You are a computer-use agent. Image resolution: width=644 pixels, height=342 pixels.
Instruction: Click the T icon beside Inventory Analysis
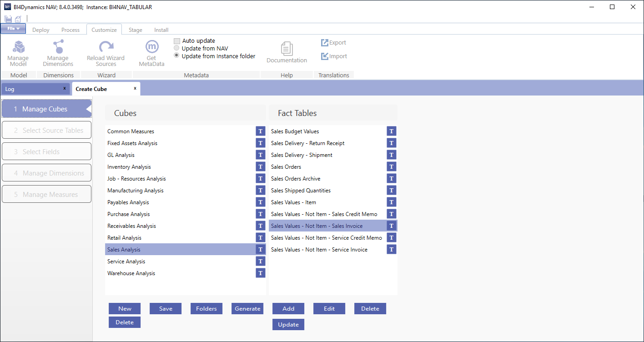(x=260, y=167)
